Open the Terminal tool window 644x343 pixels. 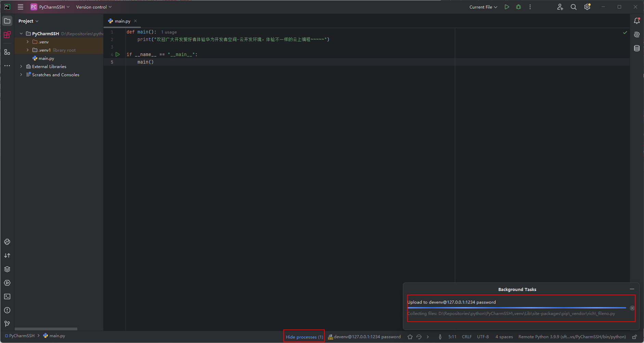tap(7, 296)
